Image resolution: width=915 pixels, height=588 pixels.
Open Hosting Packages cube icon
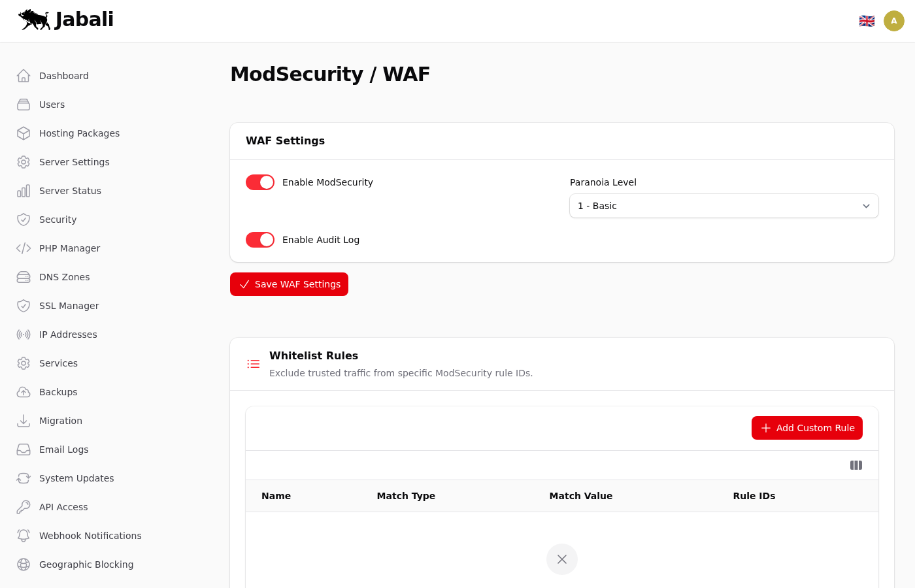coord(24,133)
